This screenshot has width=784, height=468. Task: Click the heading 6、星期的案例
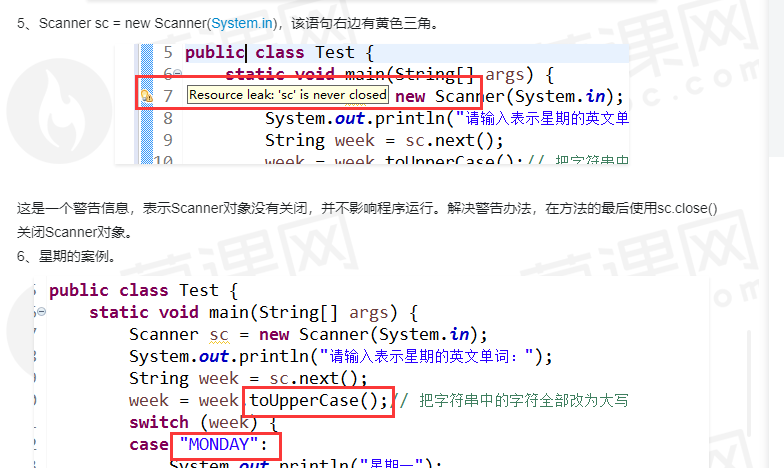[67, 256]
